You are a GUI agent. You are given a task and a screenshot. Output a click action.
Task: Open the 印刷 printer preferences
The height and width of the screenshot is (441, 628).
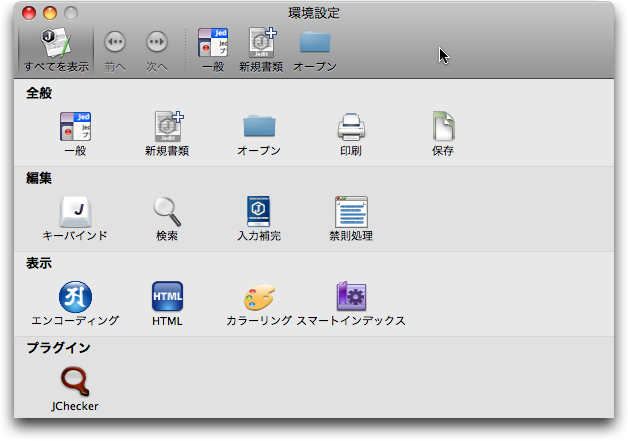(x=351, y=134)
